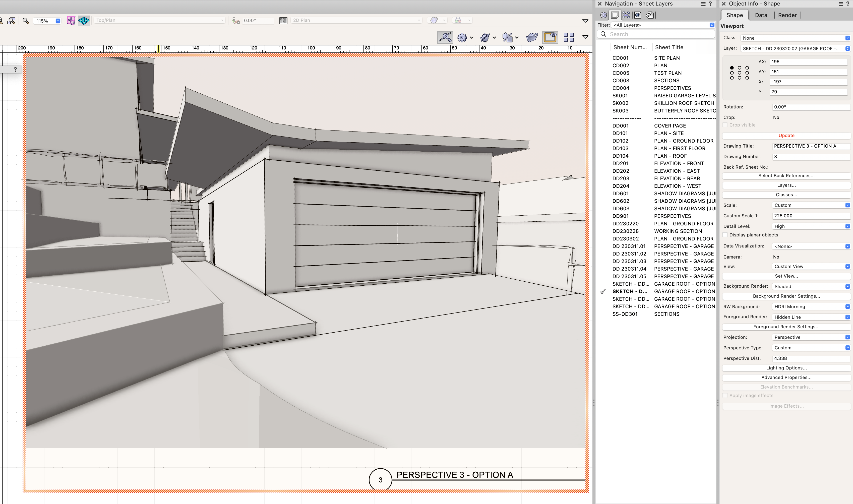The height and width of the screenshot is (504, 853).
Task: Enable Display planar objects checkbox
Action: (725, 235)
